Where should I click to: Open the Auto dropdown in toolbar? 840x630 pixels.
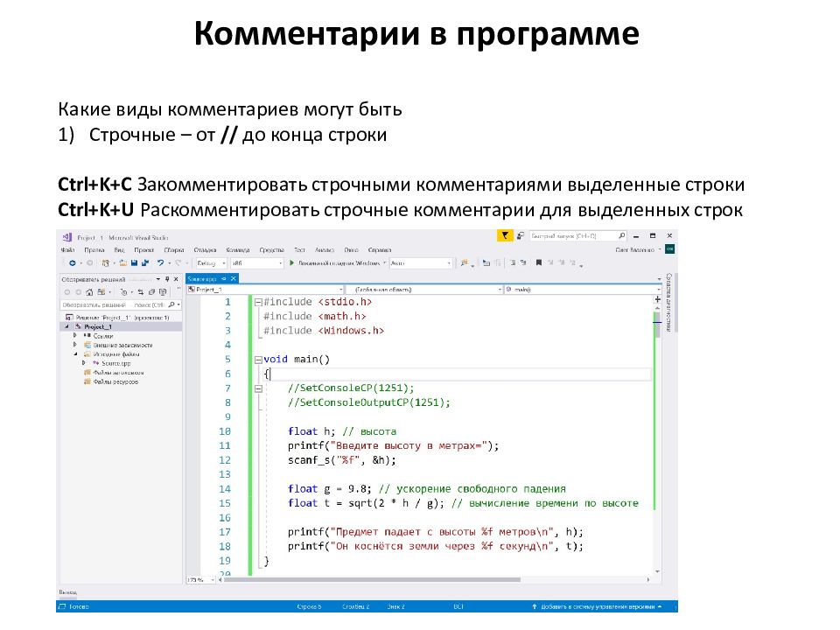coord(421,263)
